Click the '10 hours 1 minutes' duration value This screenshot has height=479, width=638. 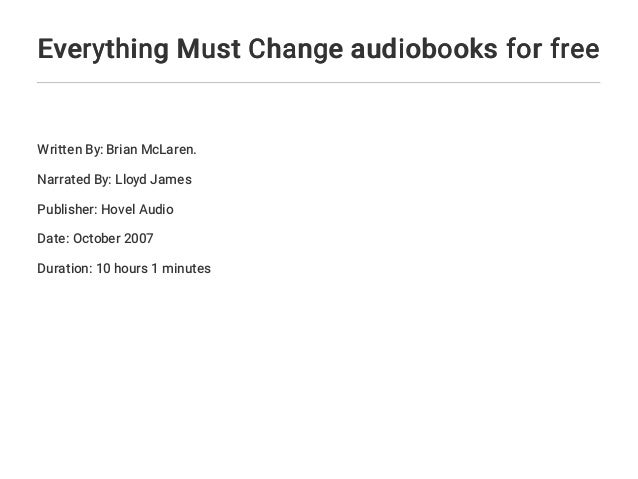[x=153, y=269]
